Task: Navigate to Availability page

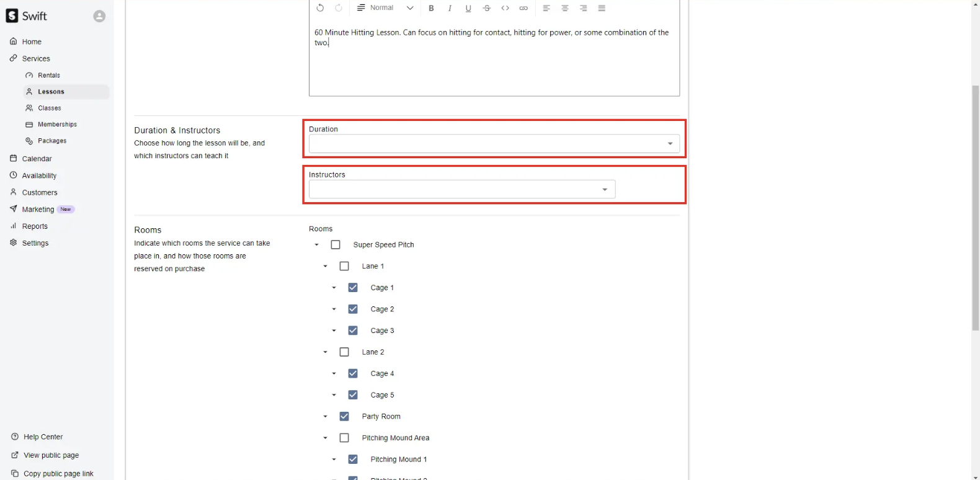Action: [39, 176]
